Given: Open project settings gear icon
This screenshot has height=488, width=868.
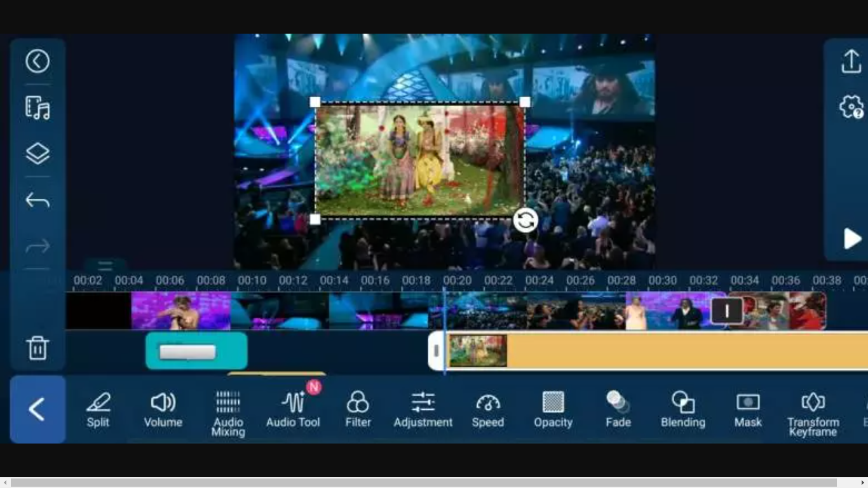Looking at the screenshot, I should (x=851, y=107).
